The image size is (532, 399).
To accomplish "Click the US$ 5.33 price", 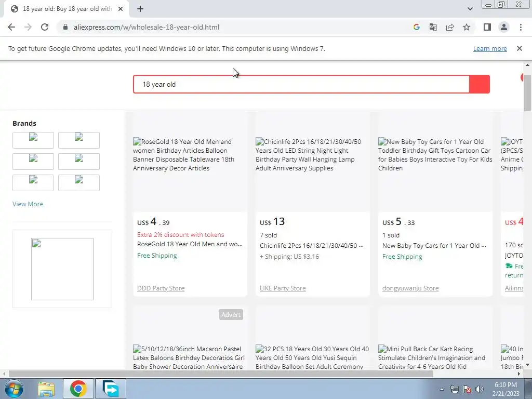I will pos(398,222).
